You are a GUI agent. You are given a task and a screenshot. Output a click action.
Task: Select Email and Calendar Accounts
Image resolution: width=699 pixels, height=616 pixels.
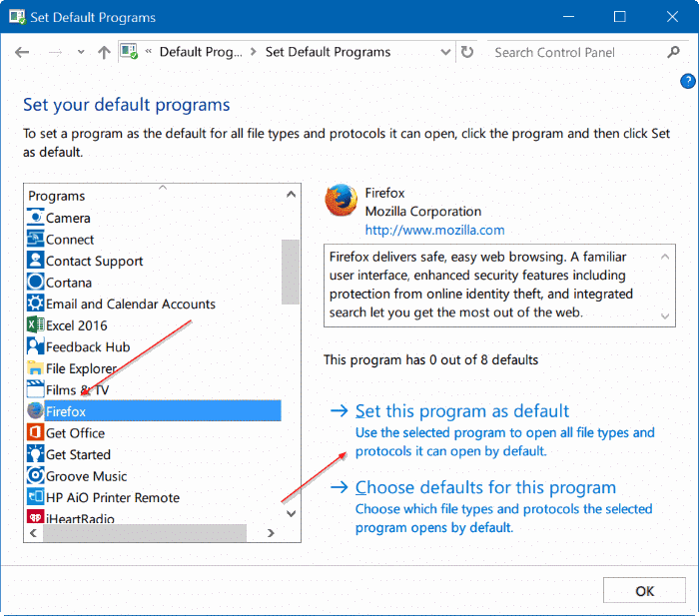pyautogui.click(x=131, y=304)
